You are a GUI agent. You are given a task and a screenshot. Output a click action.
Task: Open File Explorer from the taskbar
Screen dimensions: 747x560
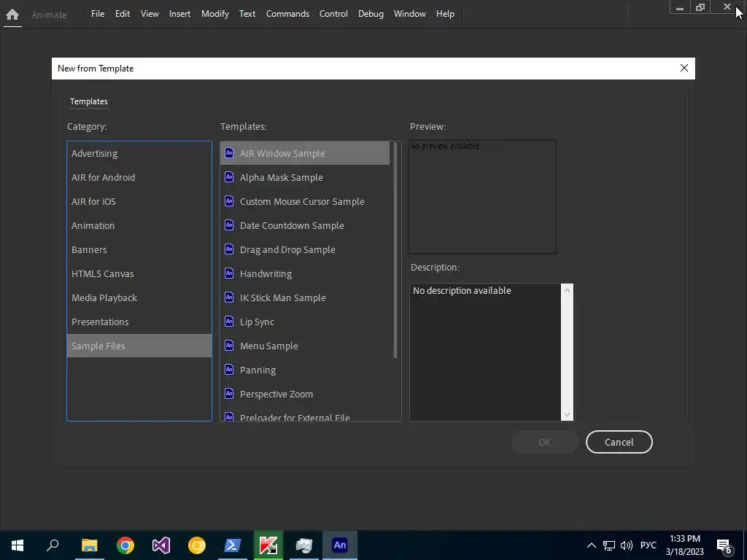(89, 545)
